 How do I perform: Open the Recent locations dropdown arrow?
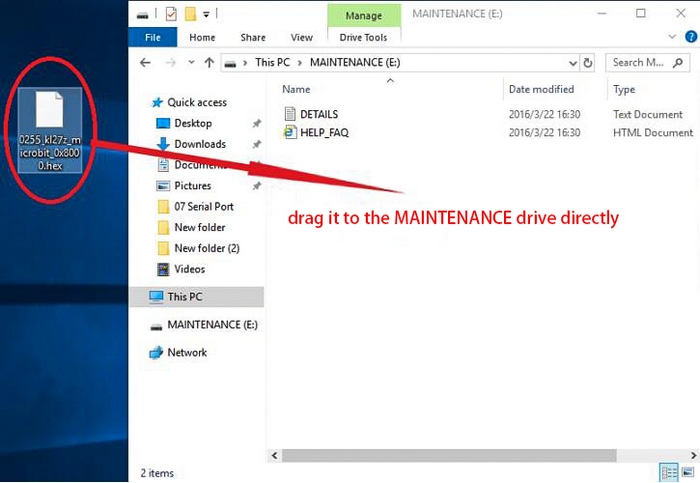tap(191, 62)
